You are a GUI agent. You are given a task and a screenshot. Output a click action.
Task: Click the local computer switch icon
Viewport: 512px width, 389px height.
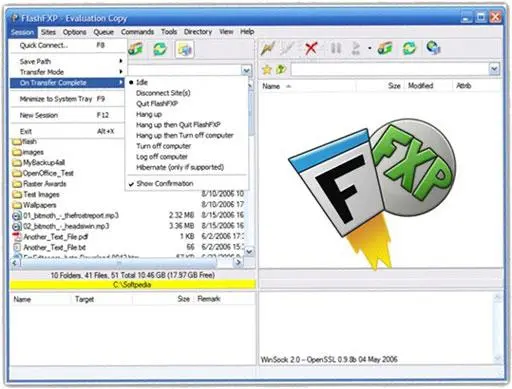[184, 50]
